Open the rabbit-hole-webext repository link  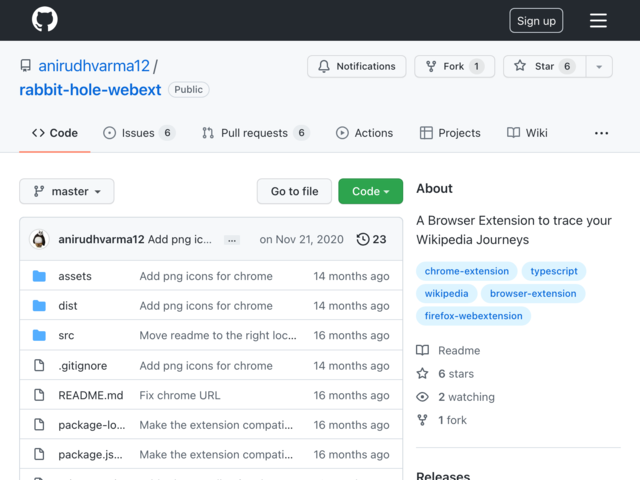click(x=90, y=90)
